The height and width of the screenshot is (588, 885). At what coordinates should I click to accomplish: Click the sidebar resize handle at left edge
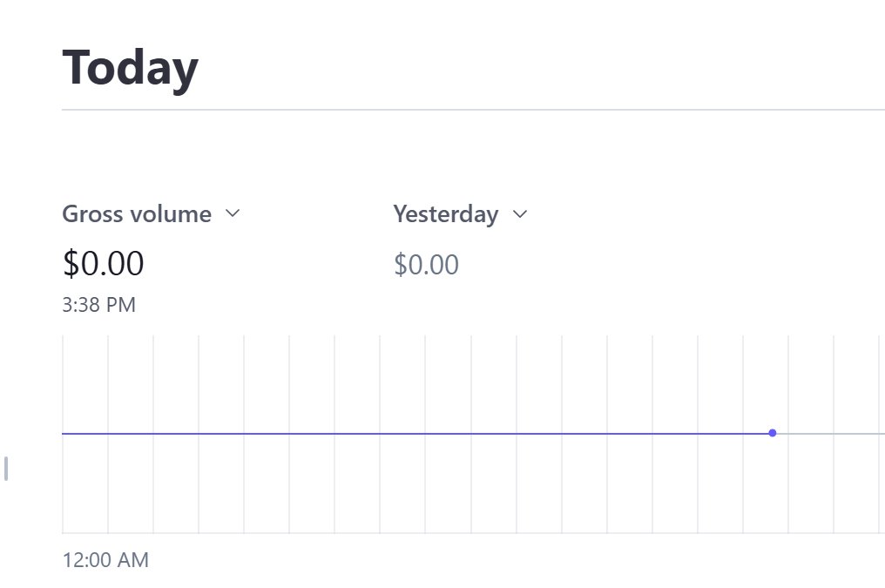5,469
